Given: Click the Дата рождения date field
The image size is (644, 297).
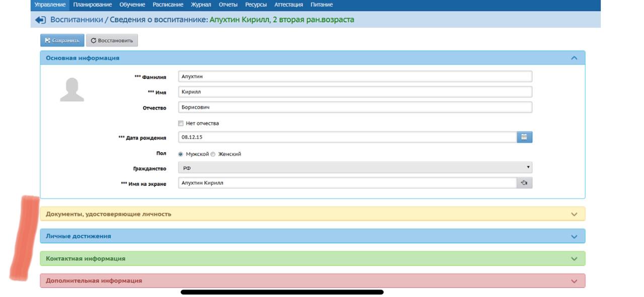Looking at the screenshot, I should pos(347,137).
